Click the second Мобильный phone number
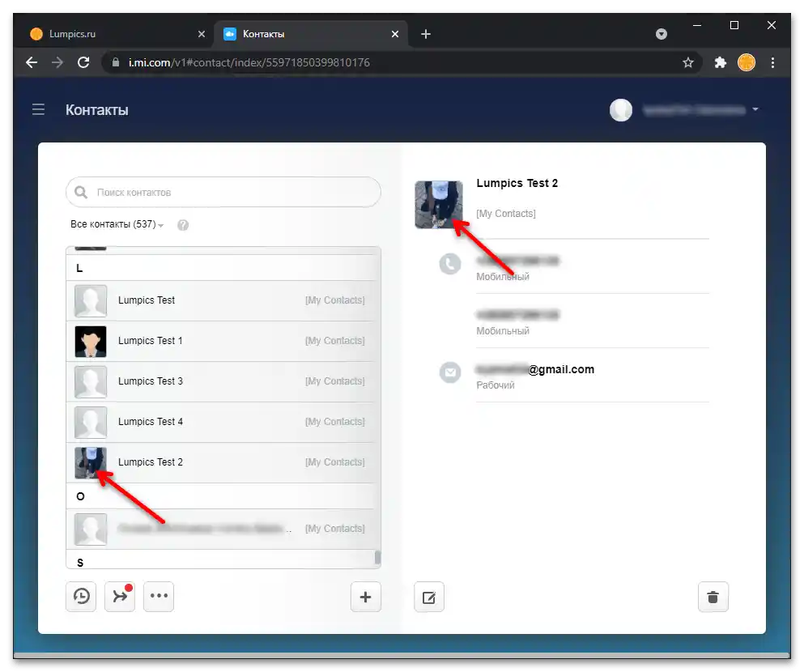804x672 pixels. click(517, 315)
